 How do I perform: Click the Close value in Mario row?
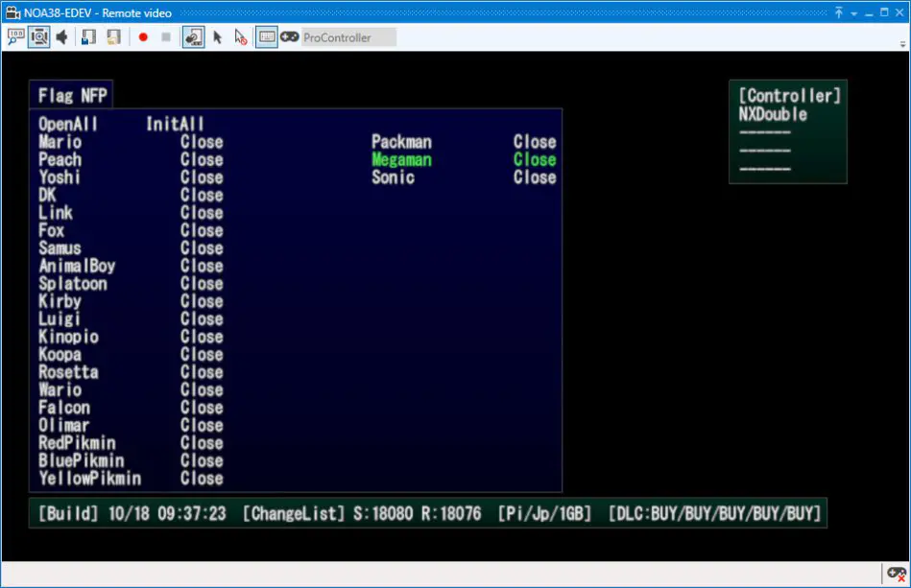[202, 142]
